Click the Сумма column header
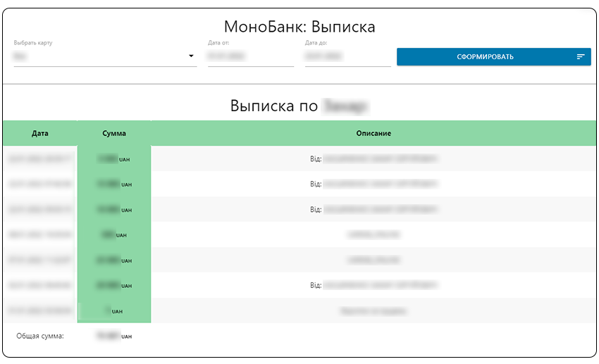Image resolution: width=599 pixels, height=364 pixels. [x=114, y=133]
